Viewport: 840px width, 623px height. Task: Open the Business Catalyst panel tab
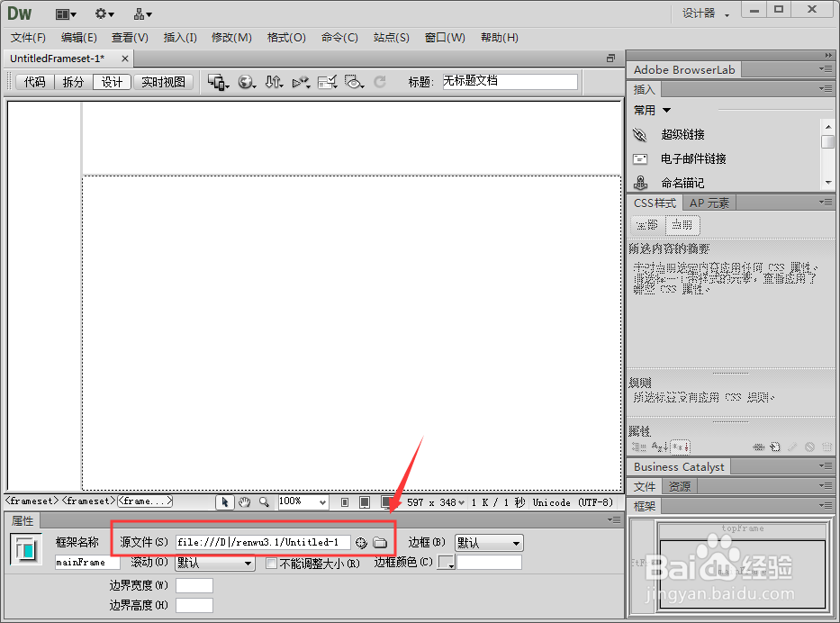679,467
